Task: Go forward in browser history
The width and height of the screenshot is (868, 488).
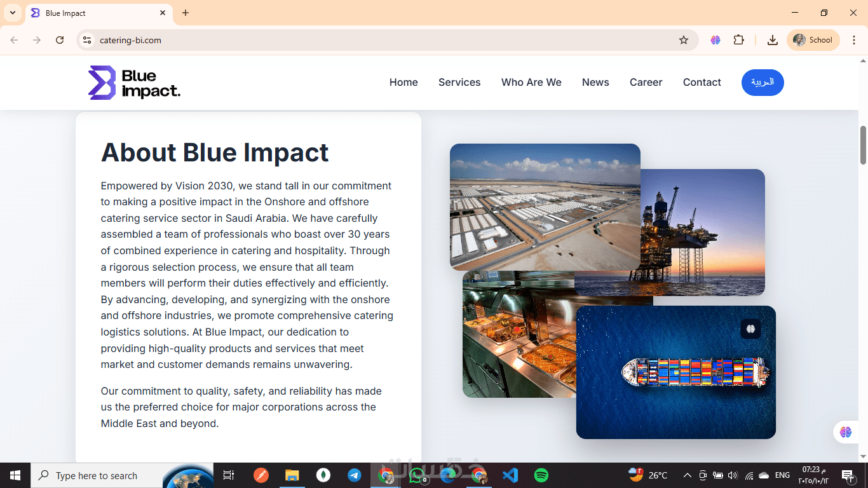Action: point(37,40)
